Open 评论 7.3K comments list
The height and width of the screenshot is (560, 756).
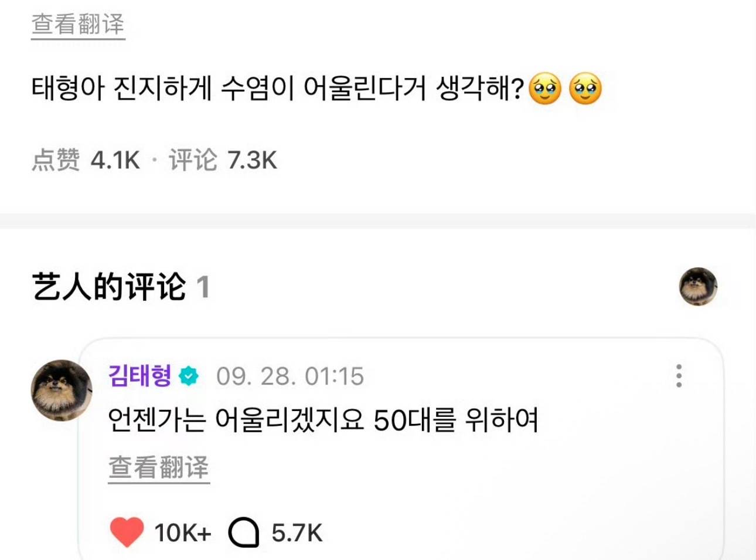223,160
